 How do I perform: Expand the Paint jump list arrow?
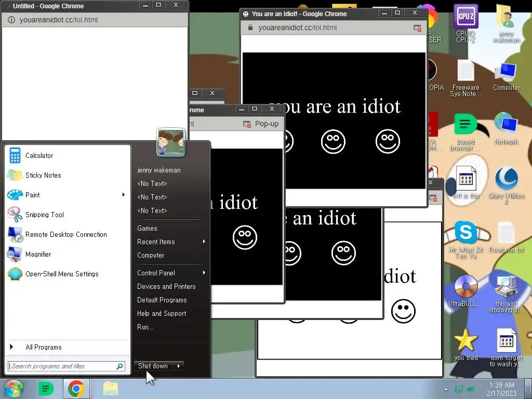(x=124, y=195)
